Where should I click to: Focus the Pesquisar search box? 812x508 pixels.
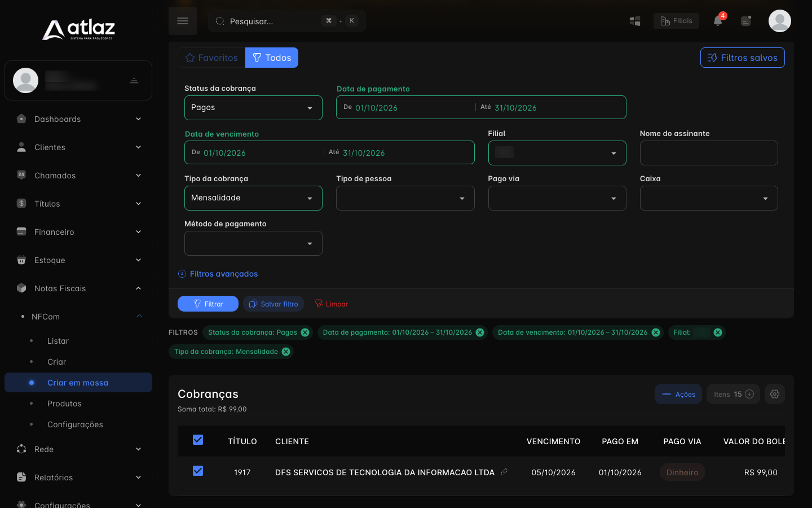click(287, 21)
